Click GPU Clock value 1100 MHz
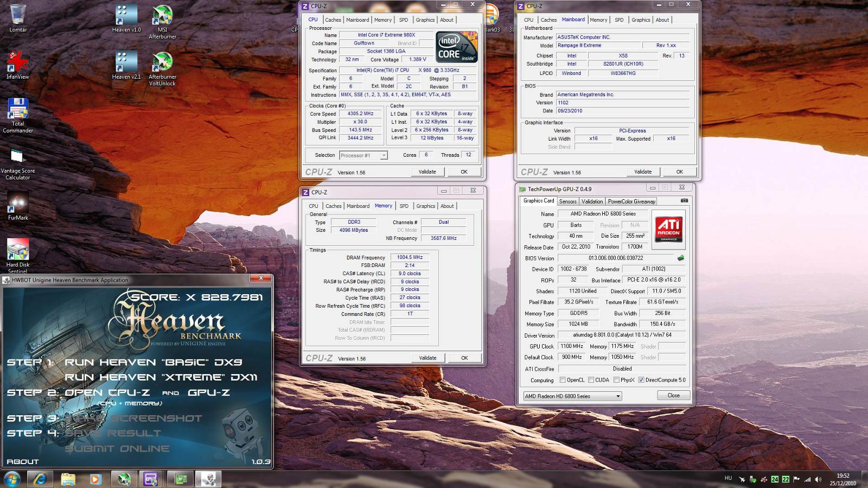This screenshot has width=868, height=488. point(572,346)
